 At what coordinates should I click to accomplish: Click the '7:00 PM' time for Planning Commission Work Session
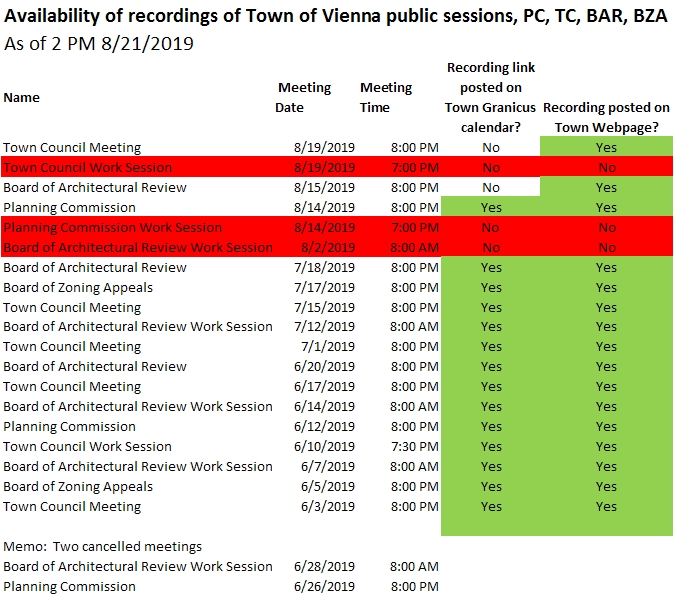(415, 227)
